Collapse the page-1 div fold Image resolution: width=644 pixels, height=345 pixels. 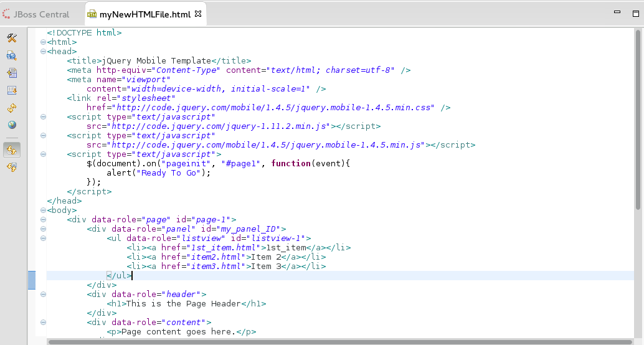(x=43, y=219)
